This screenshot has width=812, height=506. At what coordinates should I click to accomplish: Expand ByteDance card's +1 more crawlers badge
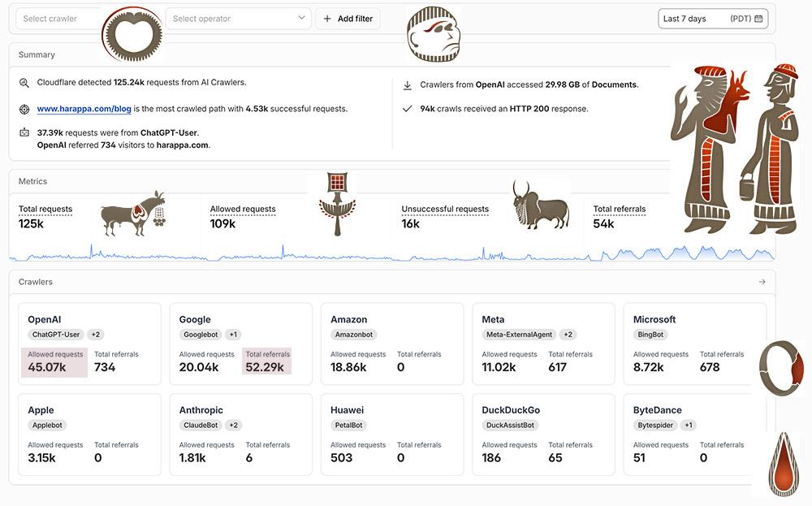pos(689,426)
